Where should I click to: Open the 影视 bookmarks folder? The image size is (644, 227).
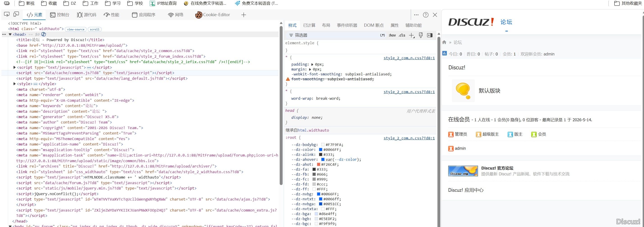tap(27, 3)
